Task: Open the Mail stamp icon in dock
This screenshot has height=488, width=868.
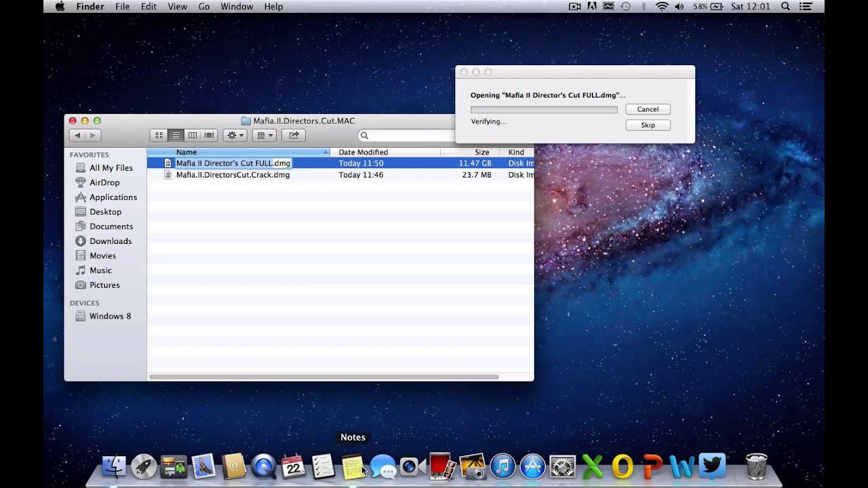Action: tap(203, 467)
